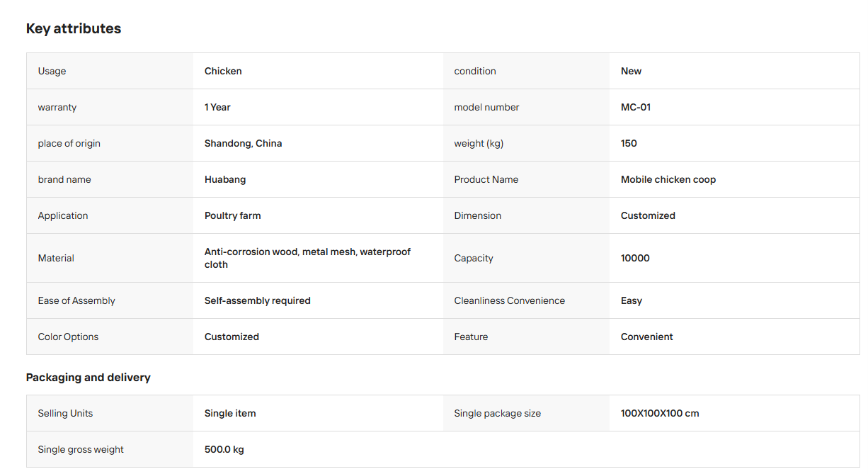Select the Color Options label

click(69, 337)
